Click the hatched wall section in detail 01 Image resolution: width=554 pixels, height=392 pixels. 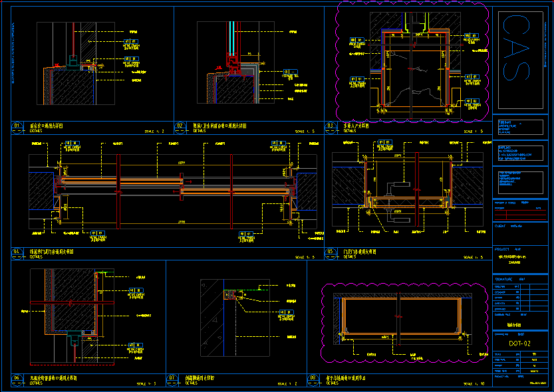tap(72, 87)
